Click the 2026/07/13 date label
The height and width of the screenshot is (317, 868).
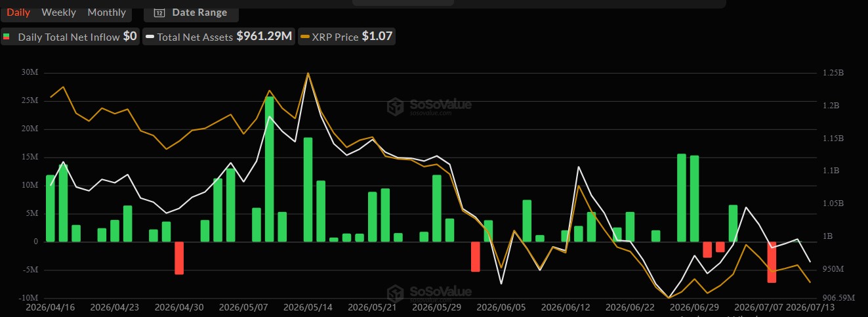[810, 306]
